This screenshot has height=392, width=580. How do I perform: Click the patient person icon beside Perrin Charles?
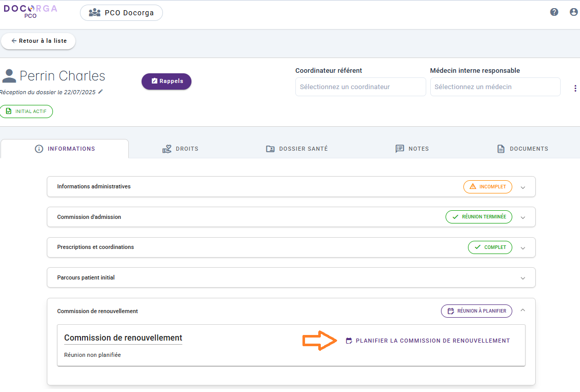[9, 76]
